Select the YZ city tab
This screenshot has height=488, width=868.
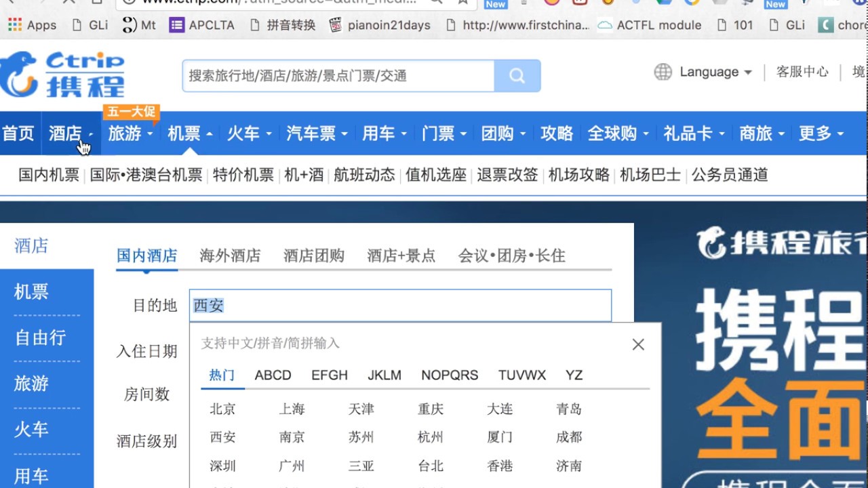tap(574, 375)
